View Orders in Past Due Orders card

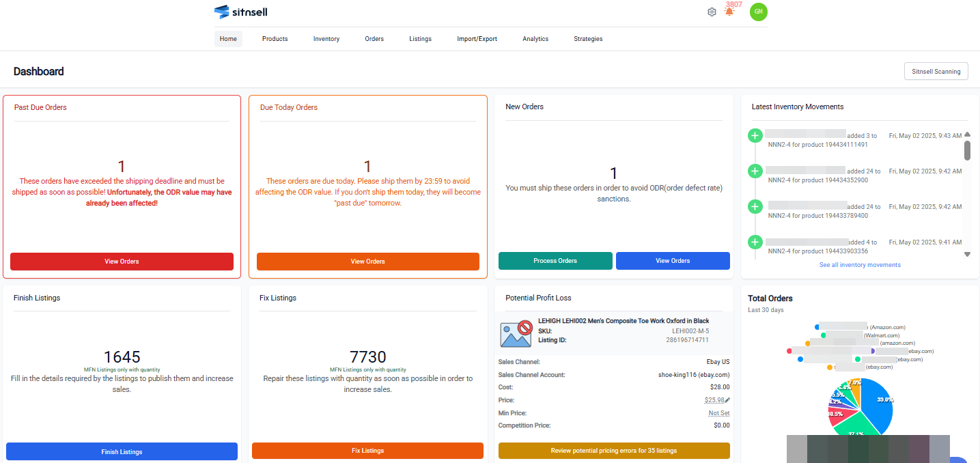click(x=122, y=262)
